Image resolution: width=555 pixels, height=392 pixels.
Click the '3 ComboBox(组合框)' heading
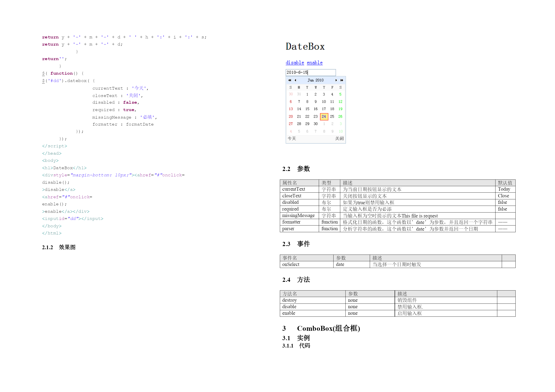tap(321, 328)
